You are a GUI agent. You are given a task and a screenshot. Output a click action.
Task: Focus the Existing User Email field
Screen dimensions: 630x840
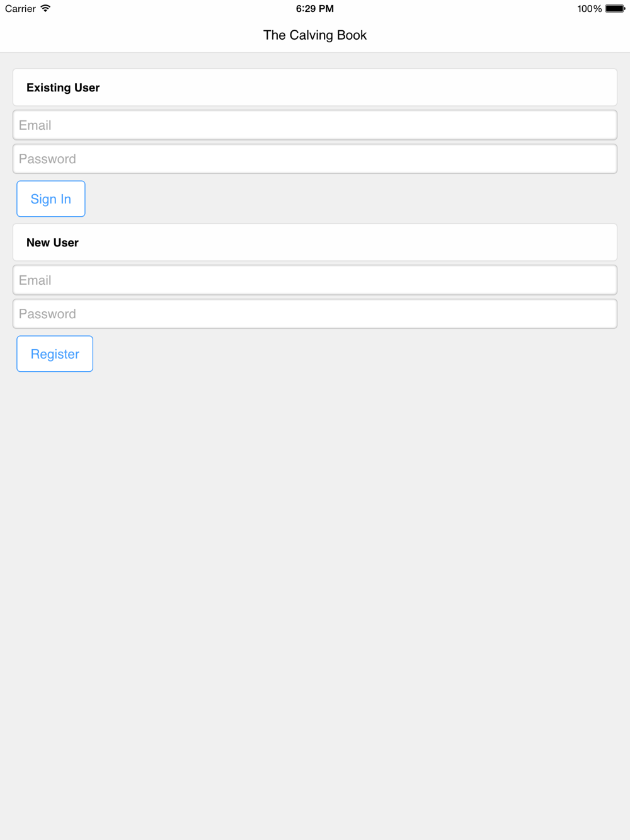click(314, 125)
